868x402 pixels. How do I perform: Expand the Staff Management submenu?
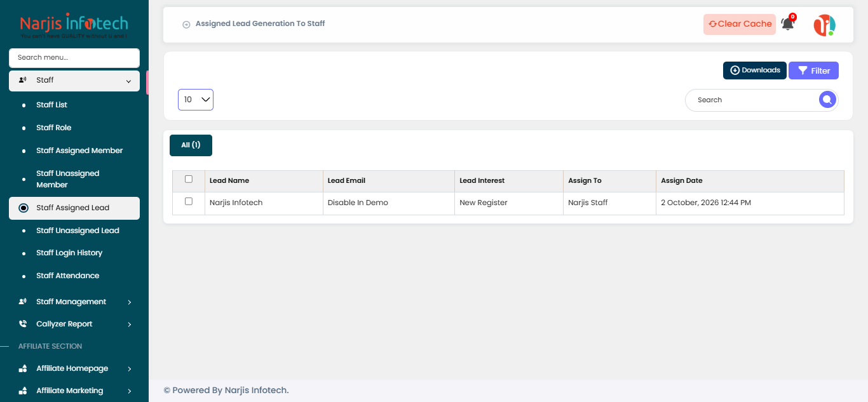tap(129, 302)
